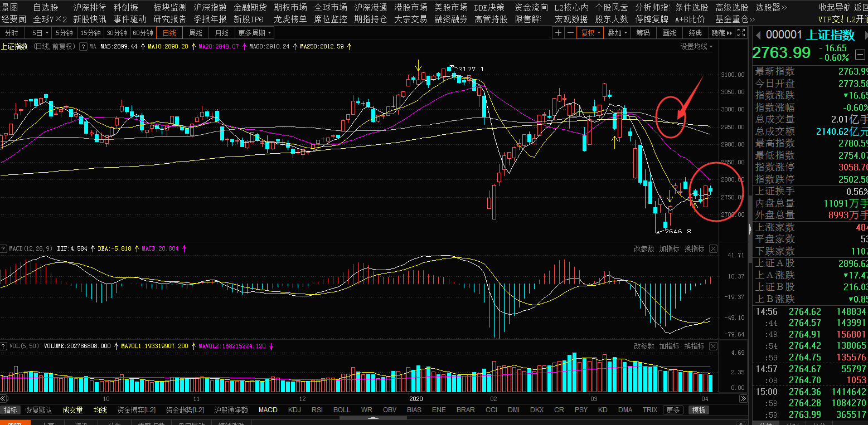
Task: Activate the 画线 drawing tools
Action: coord(669,33)
